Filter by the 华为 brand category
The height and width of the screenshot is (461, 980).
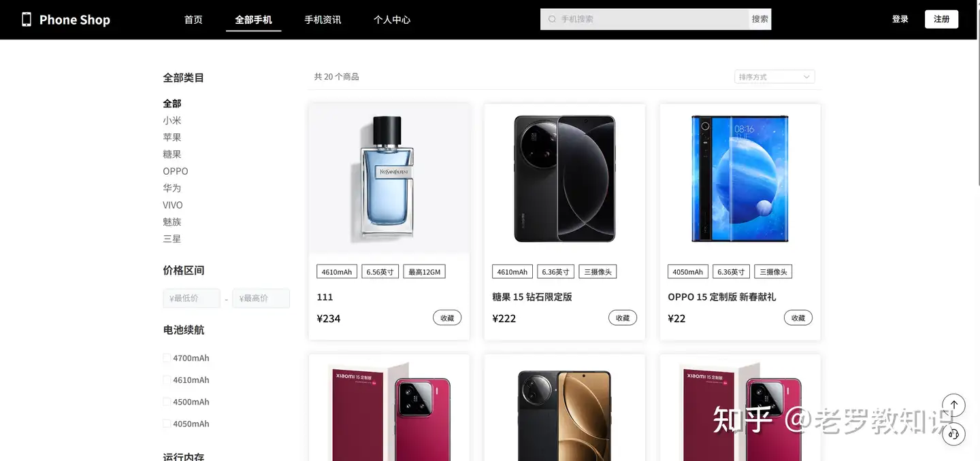pyautogui.click(x=172, y=188)
